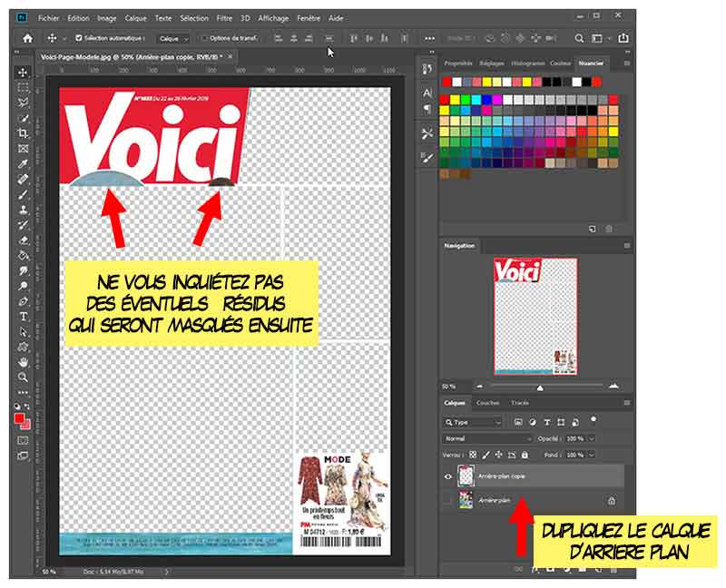This screenshot has width=726, height=588.
Task: Open the Fichier menu
Action: 48,18
